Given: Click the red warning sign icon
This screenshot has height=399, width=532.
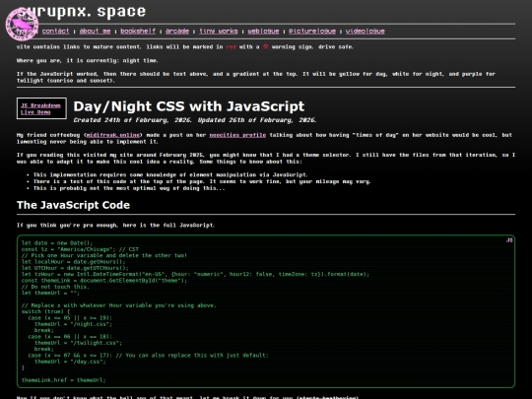Looking at the screenshot, I should tap(266, 47).
